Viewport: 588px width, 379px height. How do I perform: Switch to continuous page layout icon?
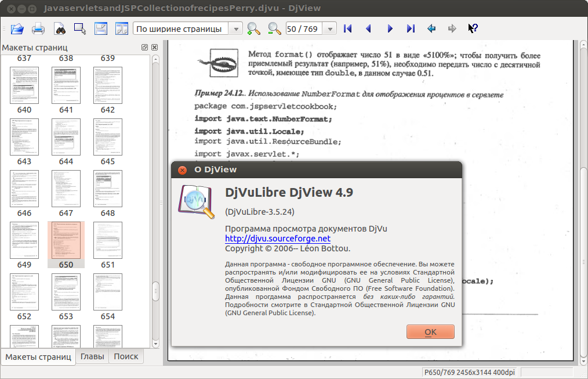pos(101,29)
